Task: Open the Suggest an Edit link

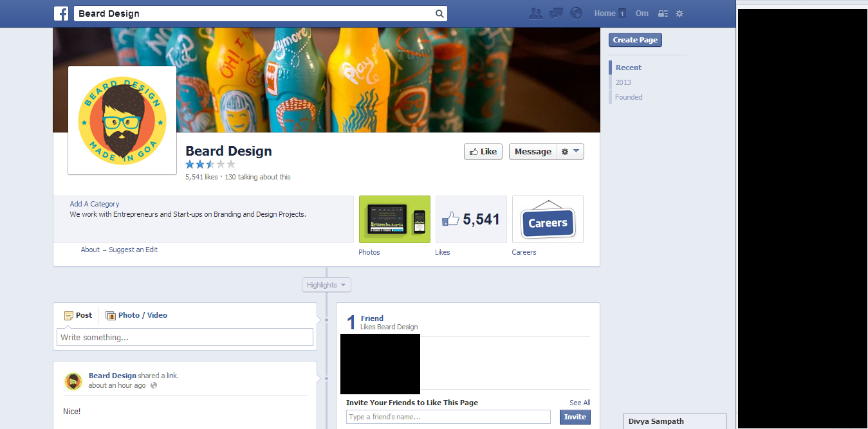Action: 133,249
